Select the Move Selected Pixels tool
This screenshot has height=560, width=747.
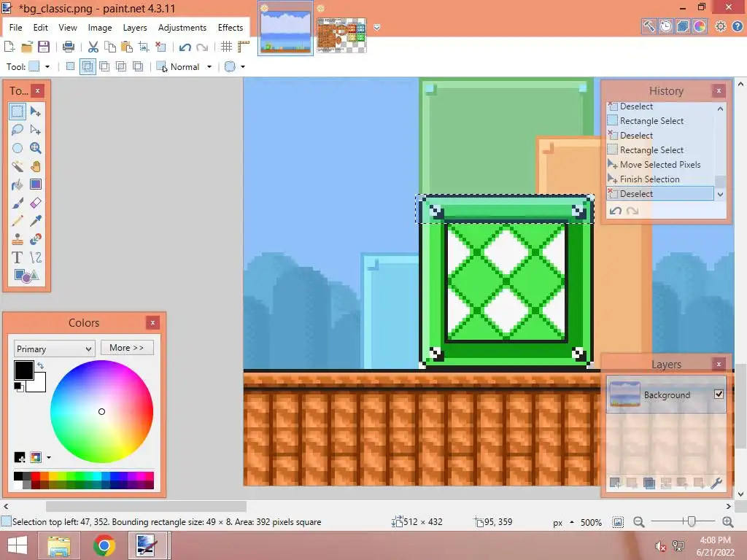[35, 112]
